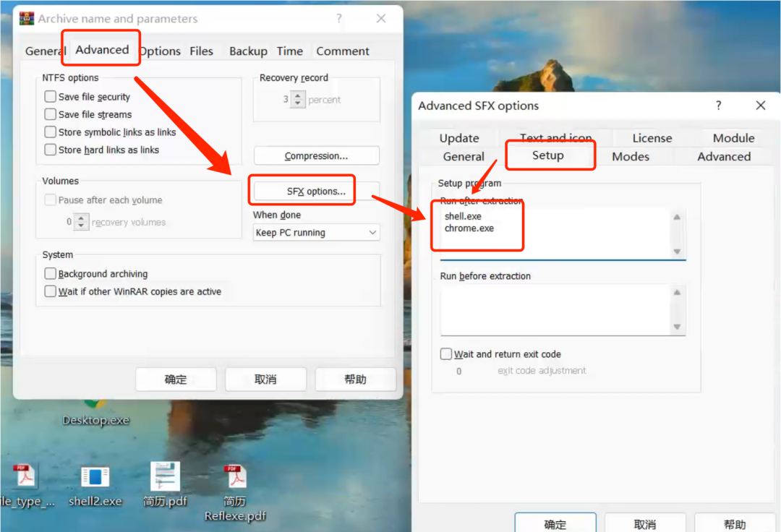Open the Update tab in SFX options
The height and width of the screenshot is (532, 781).
coord(459,138)
